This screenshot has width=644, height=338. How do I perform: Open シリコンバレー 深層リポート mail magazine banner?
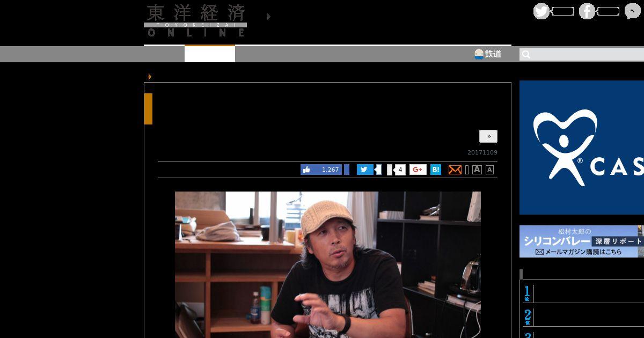(582, 241)
